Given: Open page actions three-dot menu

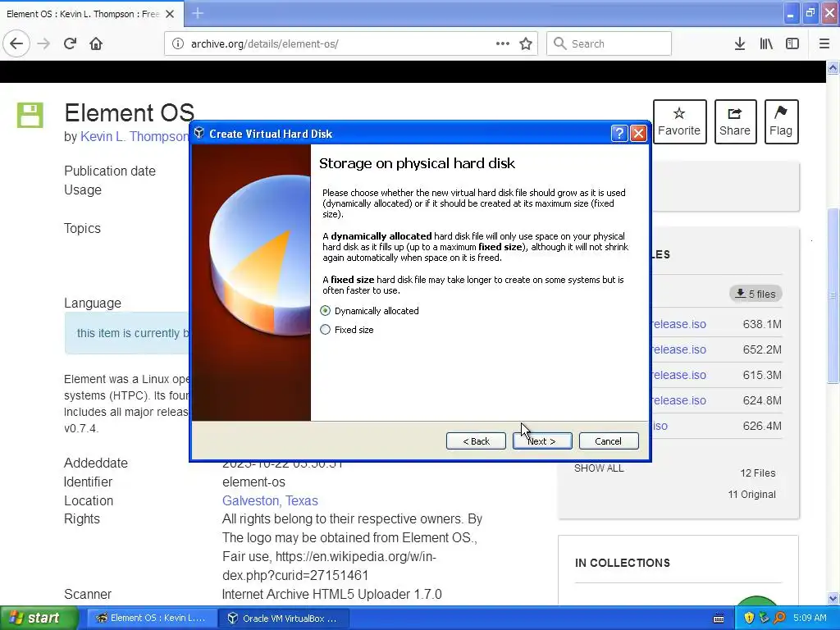Looking at the screenshot, I should coord(503,43).
